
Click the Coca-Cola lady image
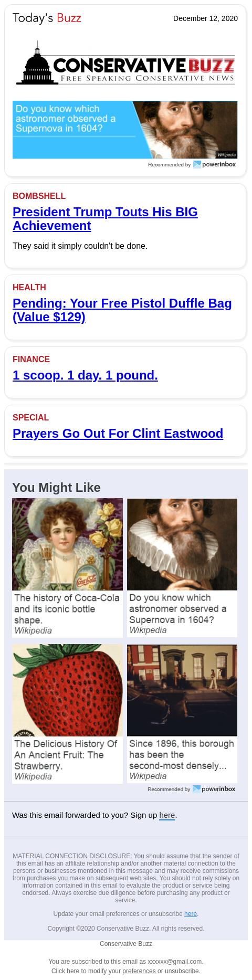pos(67,544)
